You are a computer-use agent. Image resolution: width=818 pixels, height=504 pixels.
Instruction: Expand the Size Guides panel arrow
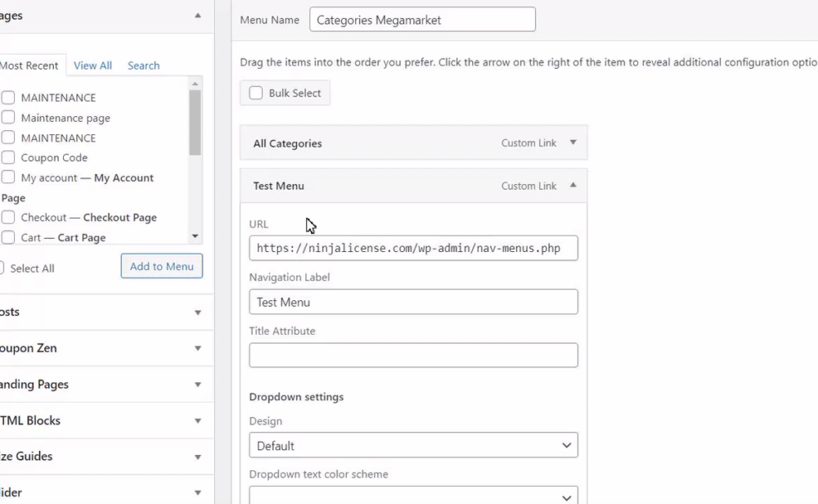[x=197, y=457]
